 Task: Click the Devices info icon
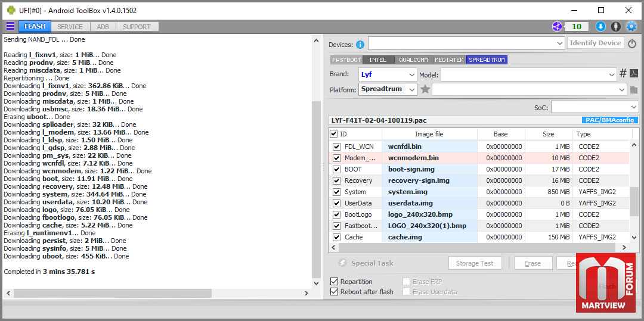[x=360, y=44]
